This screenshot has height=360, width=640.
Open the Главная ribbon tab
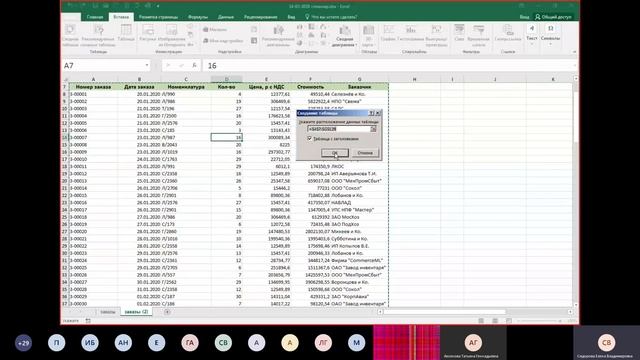click(95, 17)
